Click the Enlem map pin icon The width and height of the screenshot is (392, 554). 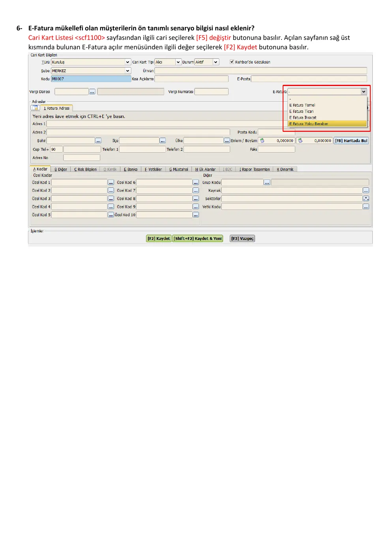(x=262, y=141)
